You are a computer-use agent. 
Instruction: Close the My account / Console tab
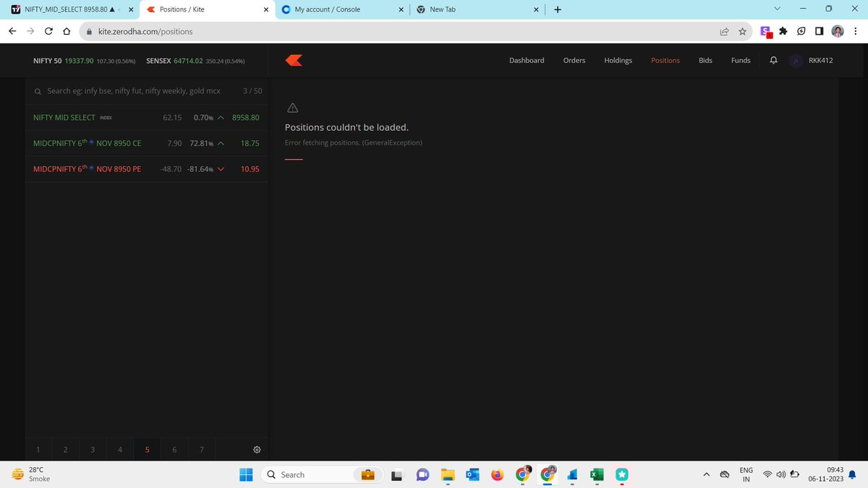coord(401,9)
